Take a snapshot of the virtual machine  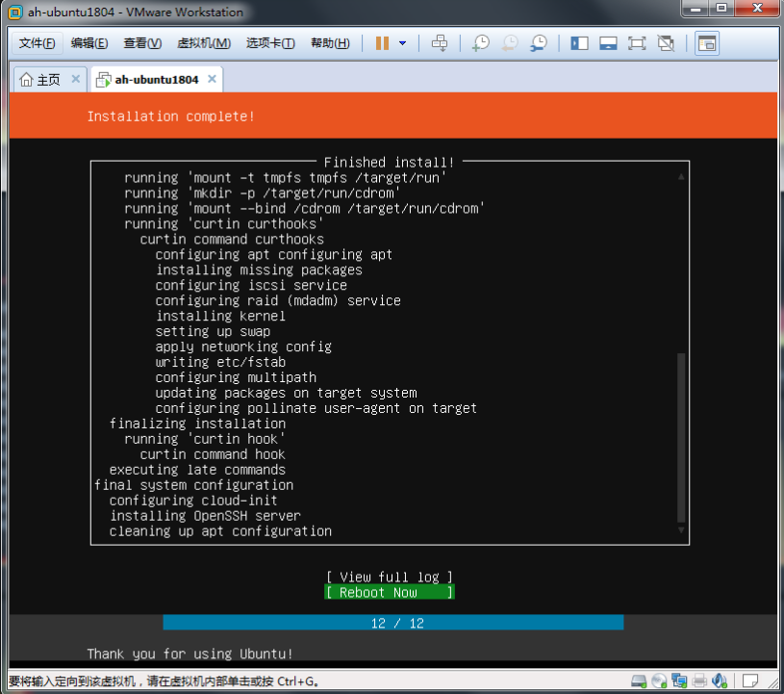tap(480, 43)
